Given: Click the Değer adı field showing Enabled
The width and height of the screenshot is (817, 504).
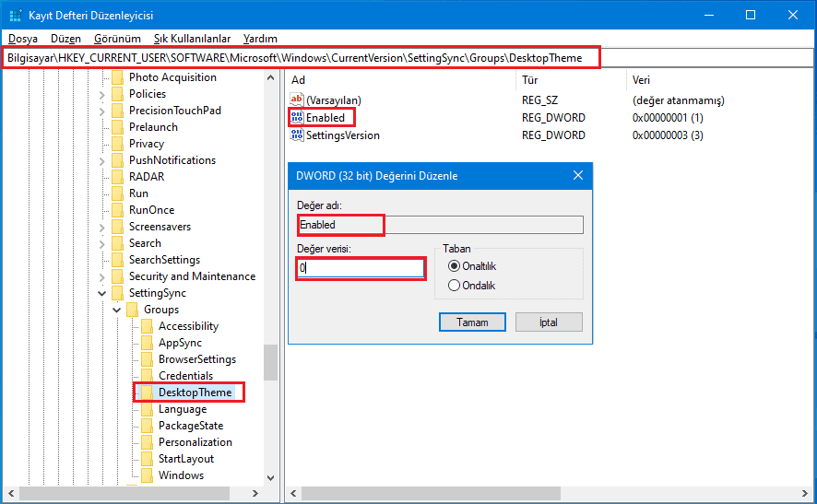Looking at the screenshot, I should pos(440,225).
